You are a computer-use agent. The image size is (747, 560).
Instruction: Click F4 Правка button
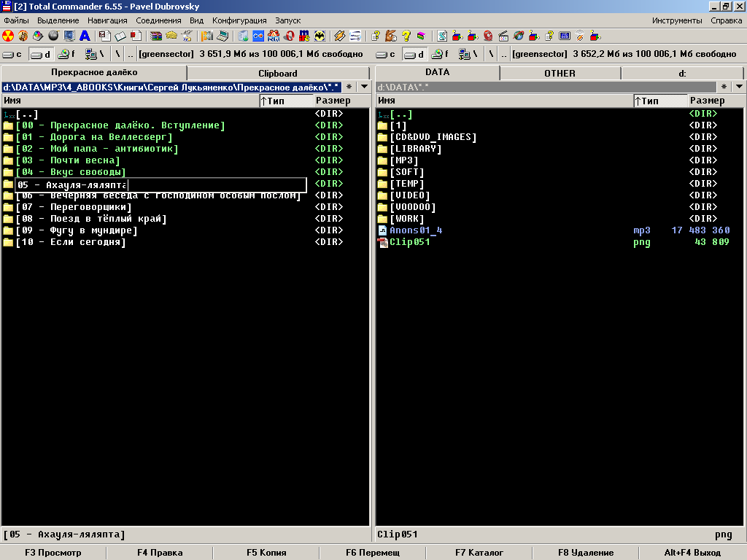tap(160, 553)
